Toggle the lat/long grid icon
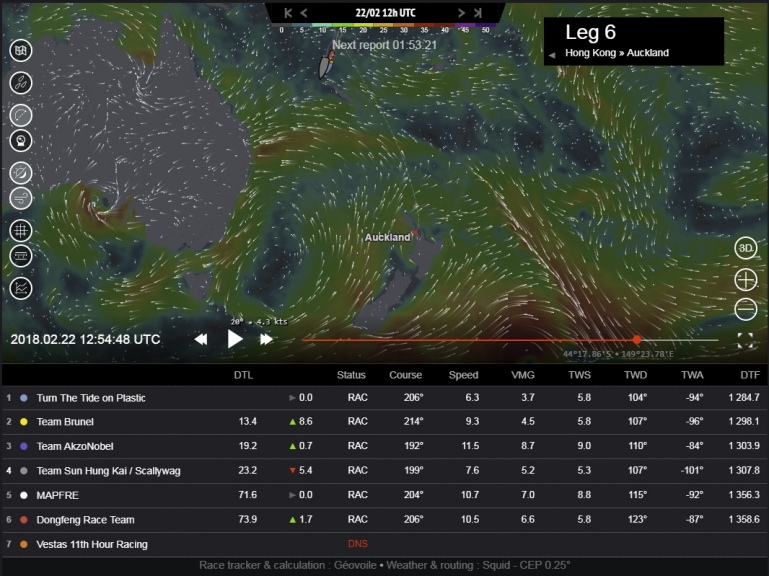 [21, 231]
